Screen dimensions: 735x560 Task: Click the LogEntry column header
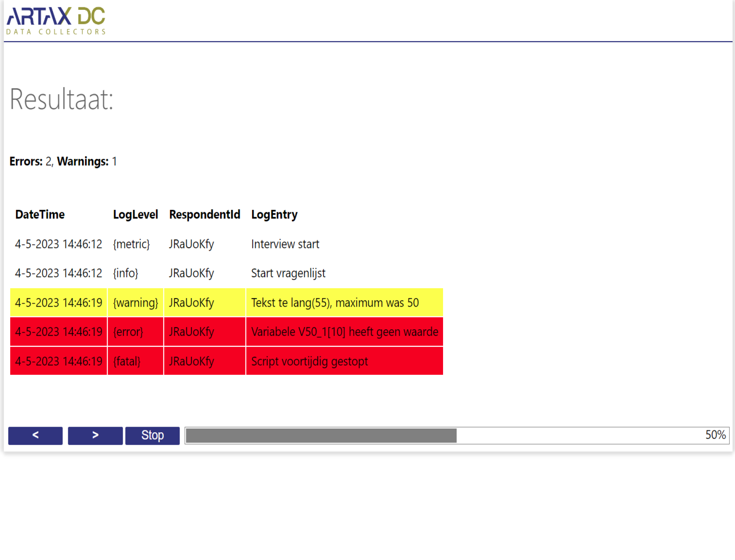click(274, 215)
